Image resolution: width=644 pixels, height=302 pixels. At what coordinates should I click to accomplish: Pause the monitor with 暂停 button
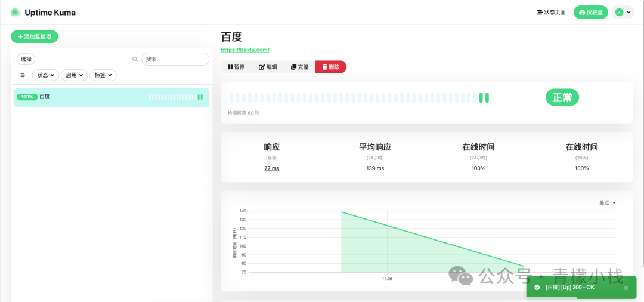236,67
